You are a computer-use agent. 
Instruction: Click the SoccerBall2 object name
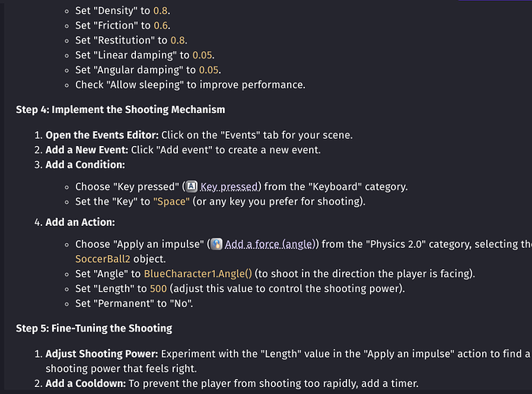pyautogui.click(x=103, y=259)
